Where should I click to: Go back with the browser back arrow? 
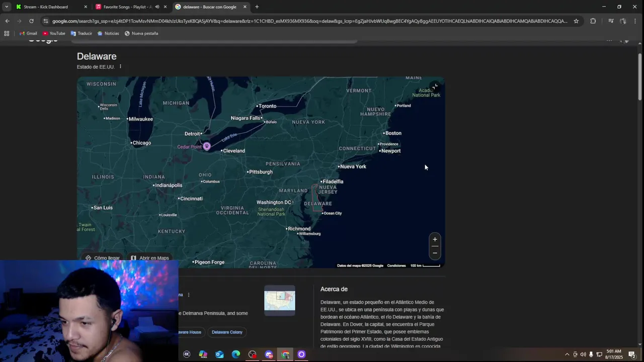pyautogui.click(x=7, y=21)
